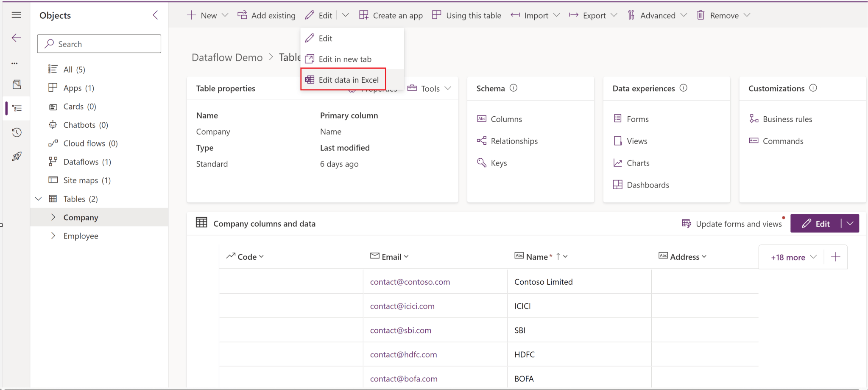Click the Import toolbar icon
The width and height of the screenshot is (868, 390).
pyautogui.click(x=516, y=15)
